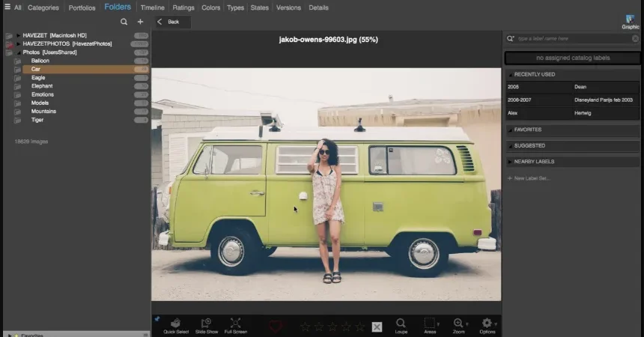Screen dimensions: 644x337
Task: Switch to the Timeline tab
Action: [152, 7]
